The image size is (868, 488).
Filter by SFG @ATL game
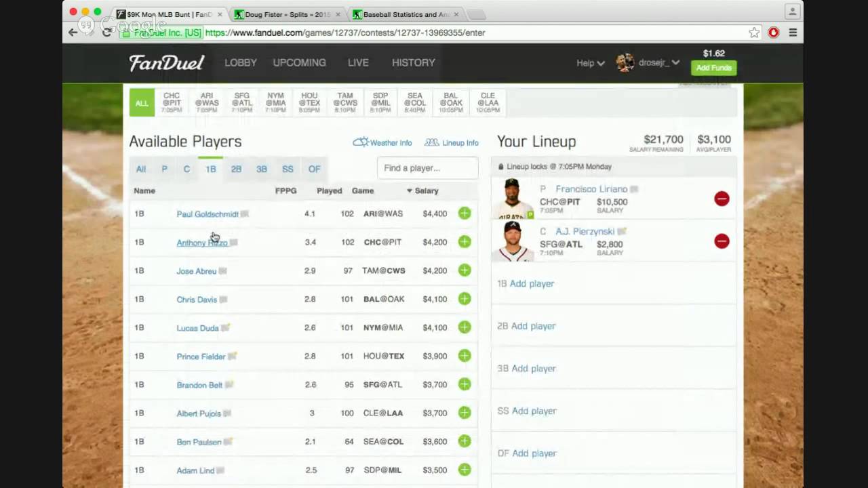pyautogui.click(x=241, y=102)
